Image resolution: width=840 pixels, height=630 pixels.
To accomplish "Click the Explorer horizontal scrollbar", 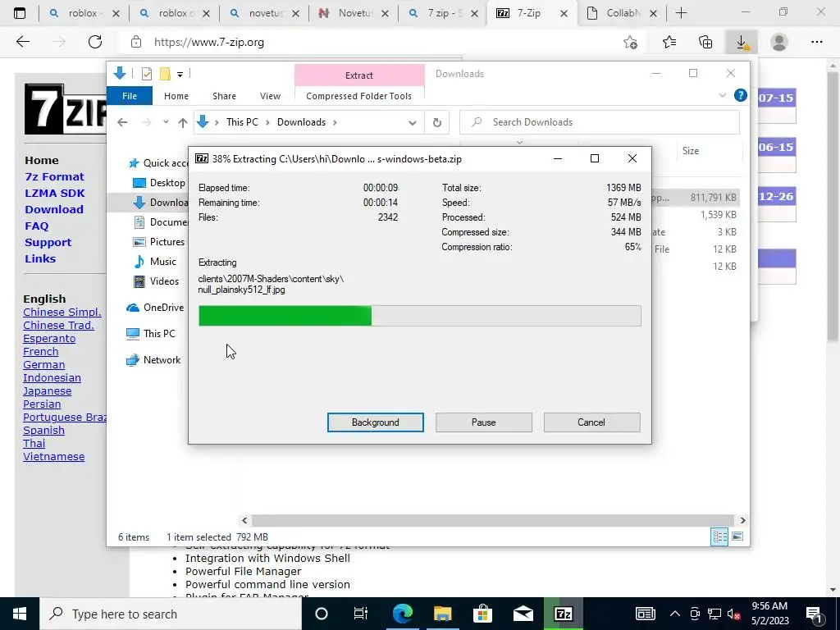I will pyautogui.click(x=492, y=520).
